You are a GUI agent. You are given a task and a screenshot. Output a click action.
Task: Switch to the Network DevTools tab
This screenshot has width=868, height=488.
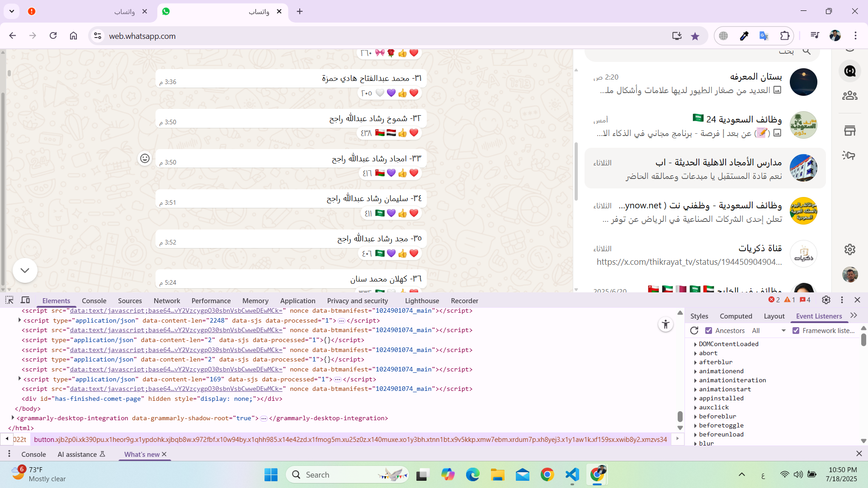point(167,301)
